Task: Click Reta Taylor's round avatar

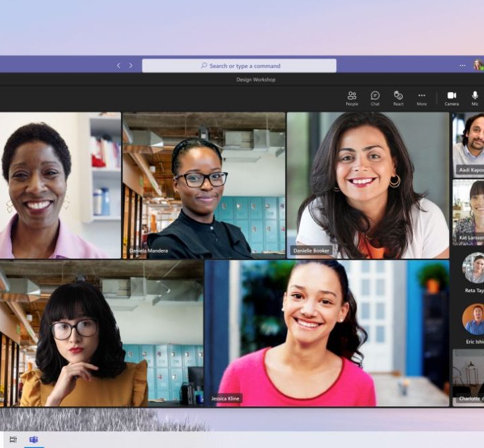Action: click(473, 268)
